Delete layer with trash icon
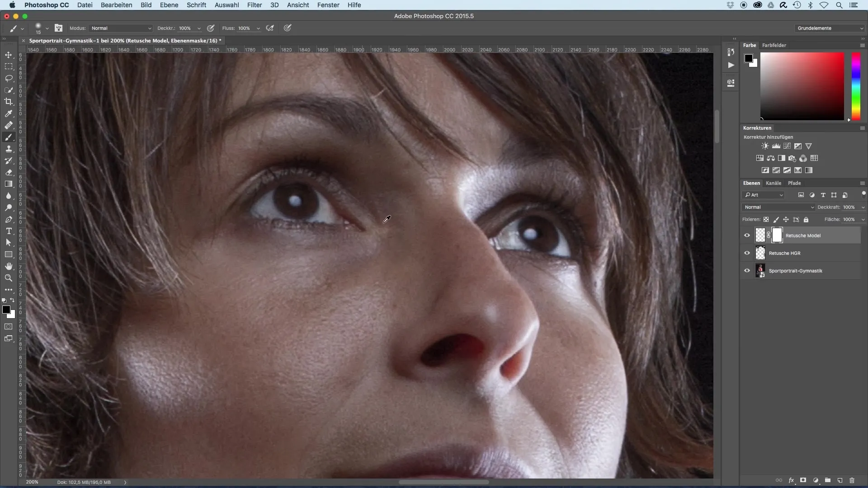The height and width of the screenshot is (488, 868). tap(852, 480)
